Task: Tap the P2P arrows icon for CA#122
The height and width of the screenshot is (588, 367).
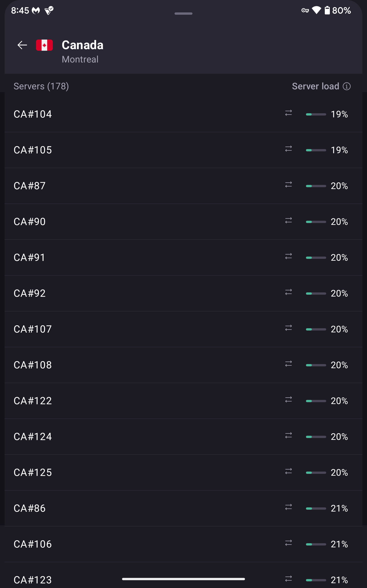Action: [x=288, y=400]
